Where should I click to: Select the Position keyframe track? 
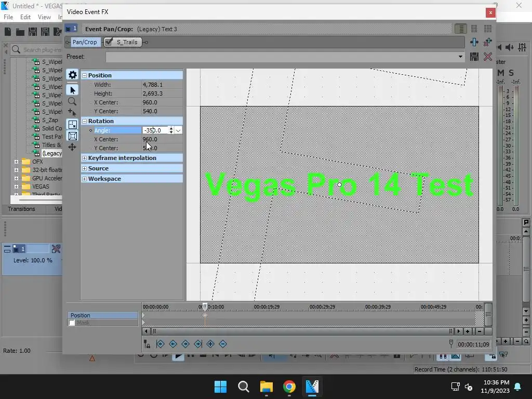[x=103, y=315]
